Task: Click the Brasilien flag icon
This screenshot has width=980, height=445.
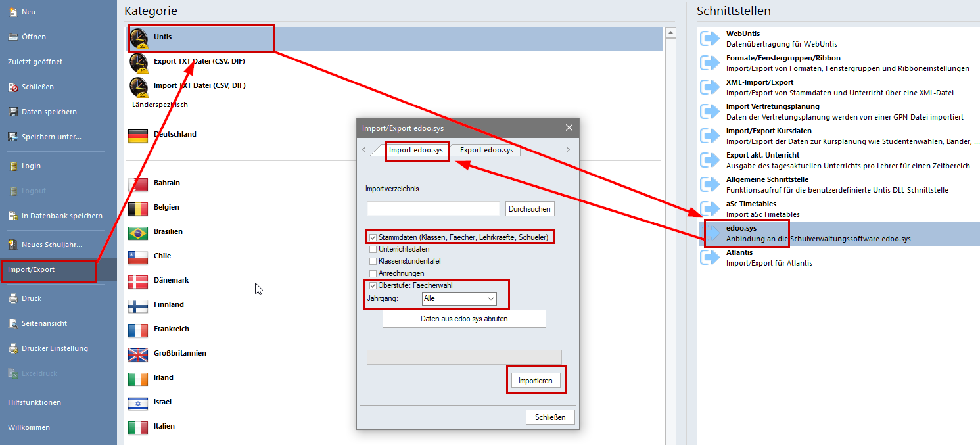Action: 138,233
